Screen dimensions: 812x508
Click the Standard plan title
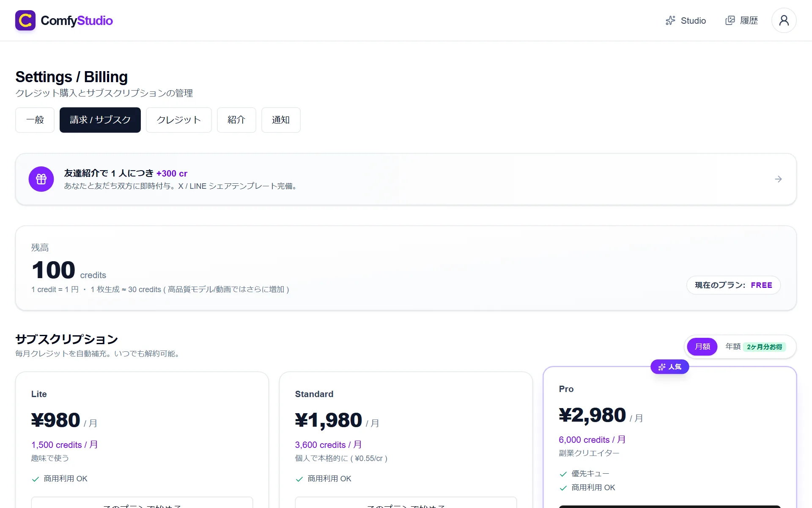[x=314, y=394]
